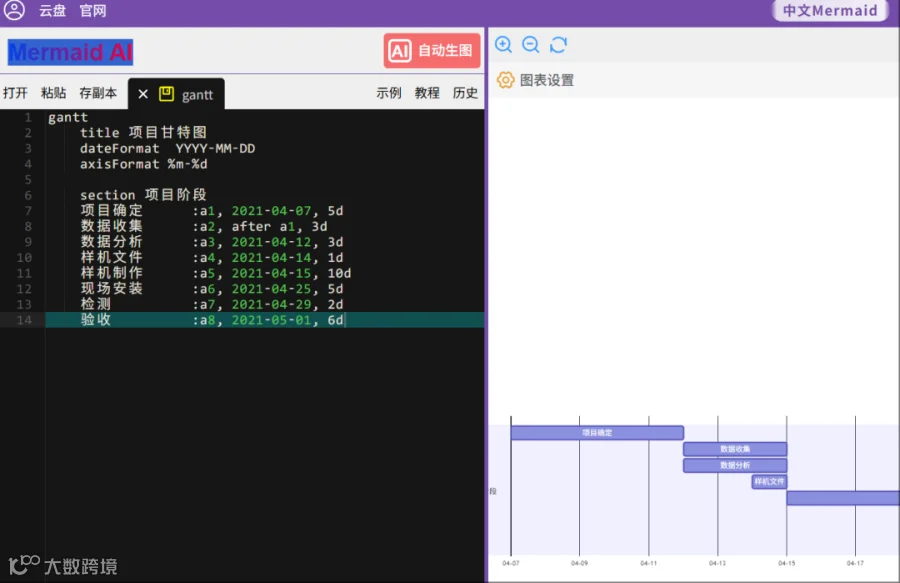This screenshot has height=583, width=900.
Task: Click the 'section 项目阶段' code line
Action: tap(143, 195)
